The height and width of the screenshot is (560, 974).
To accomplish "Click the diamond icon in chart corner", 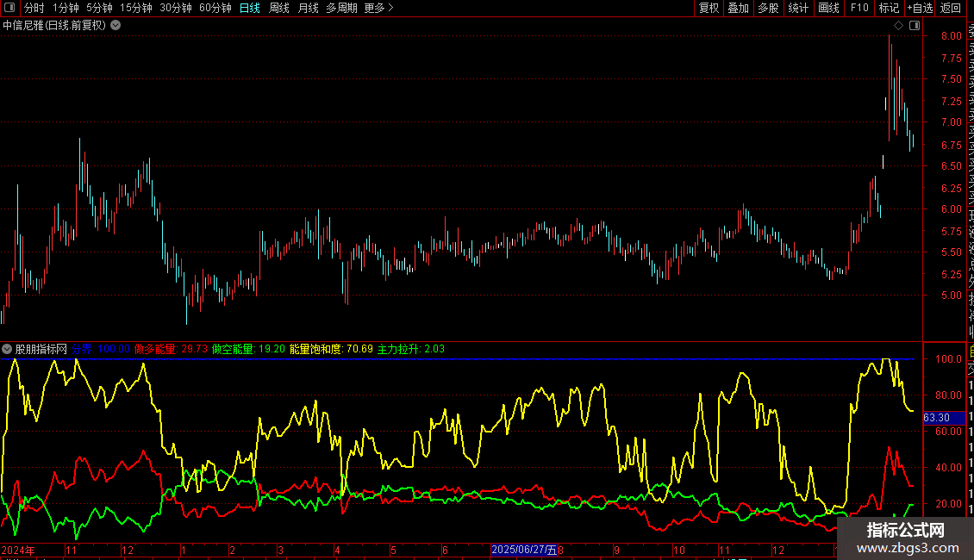I will pyautogui.click(x=898, y=25).
